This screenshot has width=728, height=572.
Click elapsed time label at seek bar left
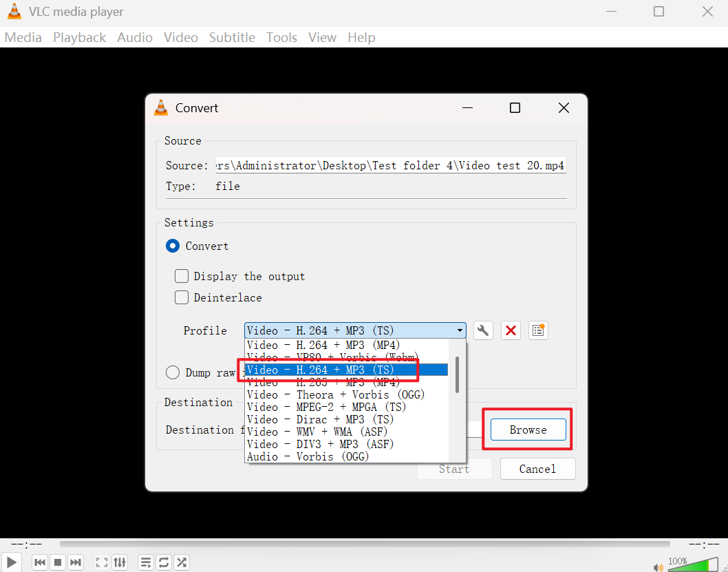coord(26,544)
